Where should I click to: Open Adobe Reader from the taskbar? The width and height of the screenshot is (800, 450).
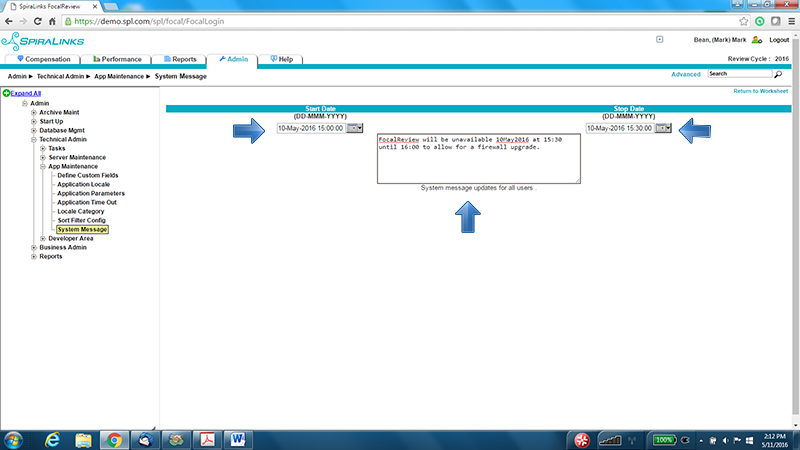point(207,439)
